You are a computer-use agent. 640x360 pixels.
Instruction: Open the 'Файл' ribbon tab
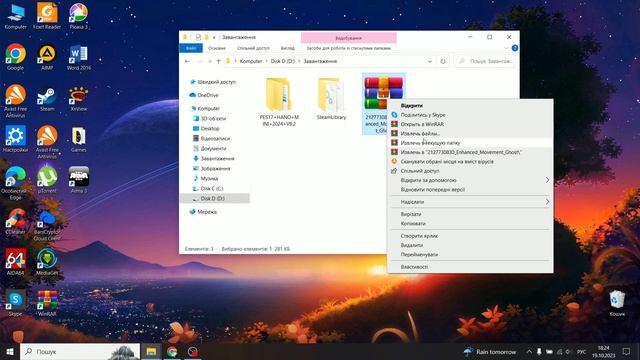click(191, 48)
